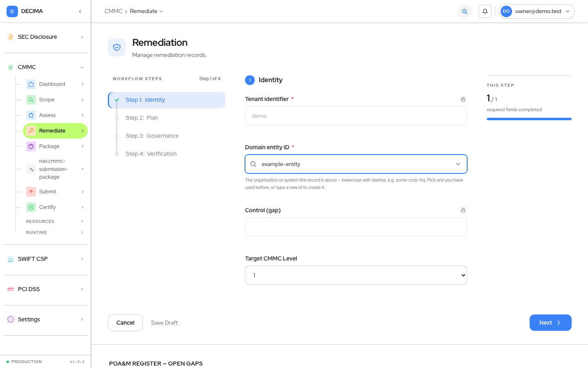
Task: Open the Remediate breadcrumb dropdown
Action: pos(147,11)
